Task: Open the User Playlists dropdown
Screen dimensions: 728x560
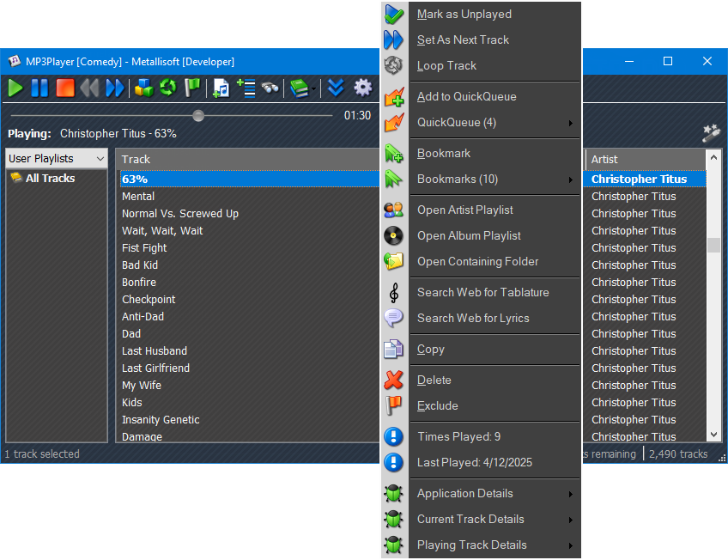Action: (x=57, y=159)
